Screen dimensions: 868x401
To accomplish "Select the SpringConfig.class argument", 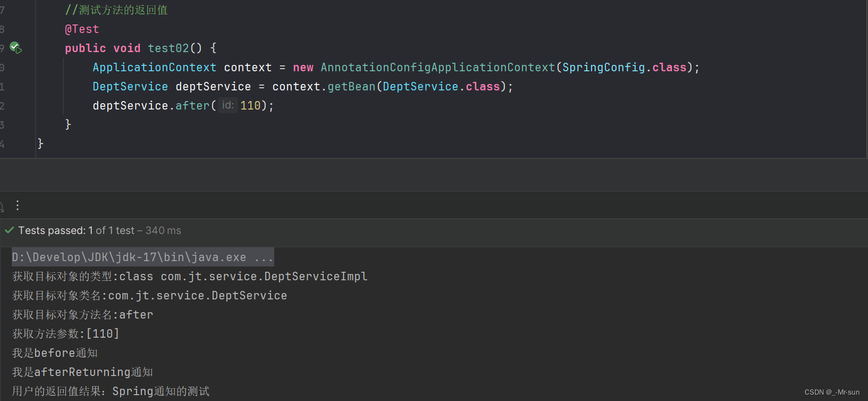I will pyautogui.click(x=625, y=68).
